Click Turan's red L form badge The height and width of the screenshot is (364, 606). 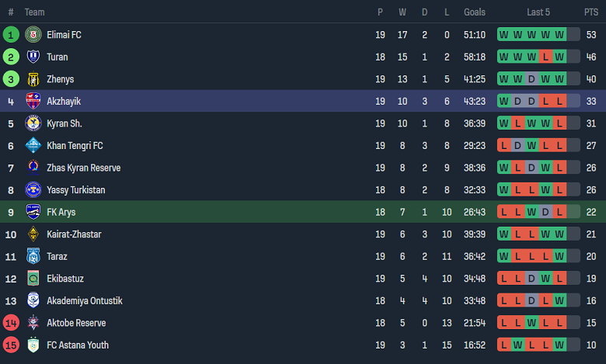(546, 57)
